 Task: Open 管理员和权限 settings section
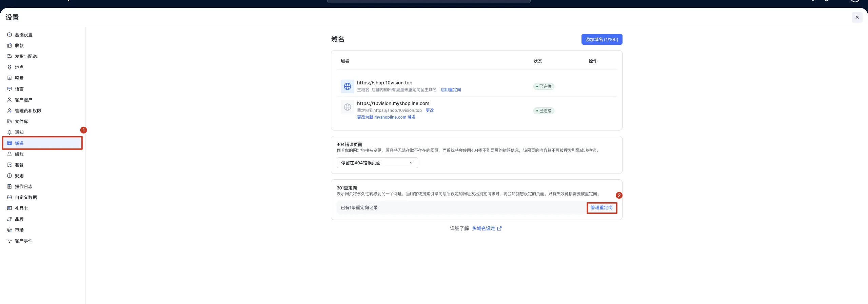28,110
